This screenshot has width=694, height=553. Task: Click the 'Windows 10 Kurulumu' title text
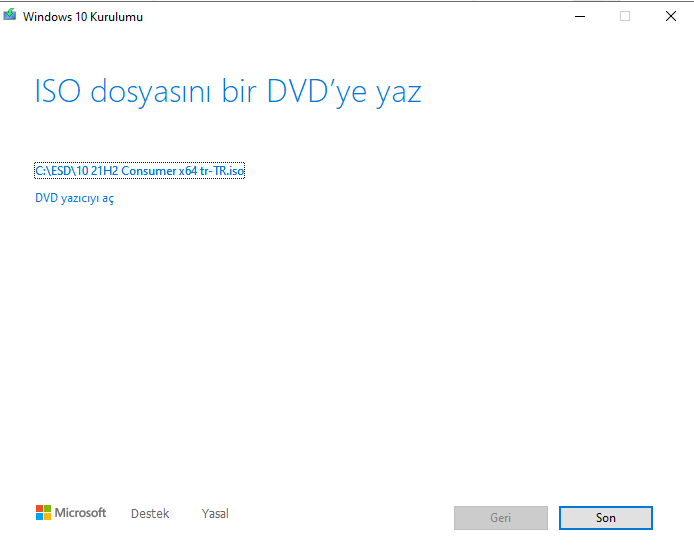tap(83, 17)
